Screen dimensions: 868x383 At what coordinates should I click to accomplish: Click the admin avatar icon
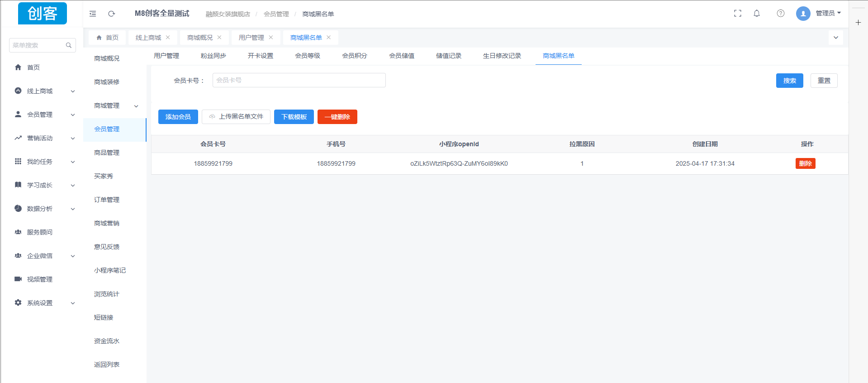click(803, 14)
